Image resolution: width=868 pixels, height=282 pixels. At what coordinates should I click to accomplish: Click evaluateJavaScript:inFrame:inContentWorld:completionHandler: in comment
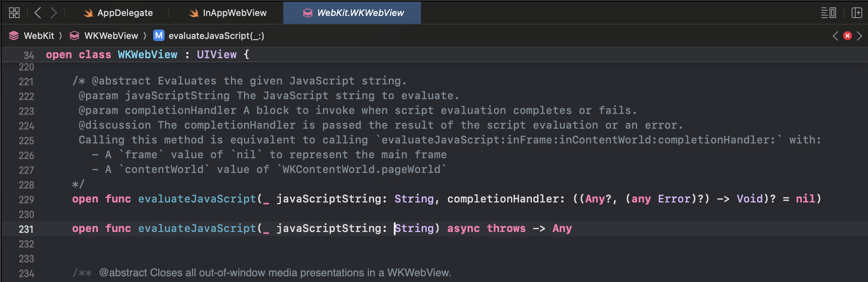[579, 140]
